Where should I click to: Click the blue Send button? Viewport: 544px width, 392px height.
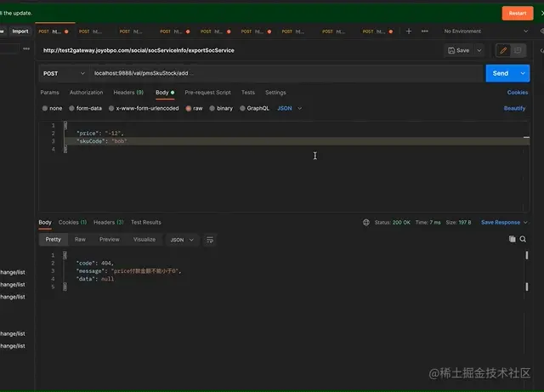pos(501,73)
